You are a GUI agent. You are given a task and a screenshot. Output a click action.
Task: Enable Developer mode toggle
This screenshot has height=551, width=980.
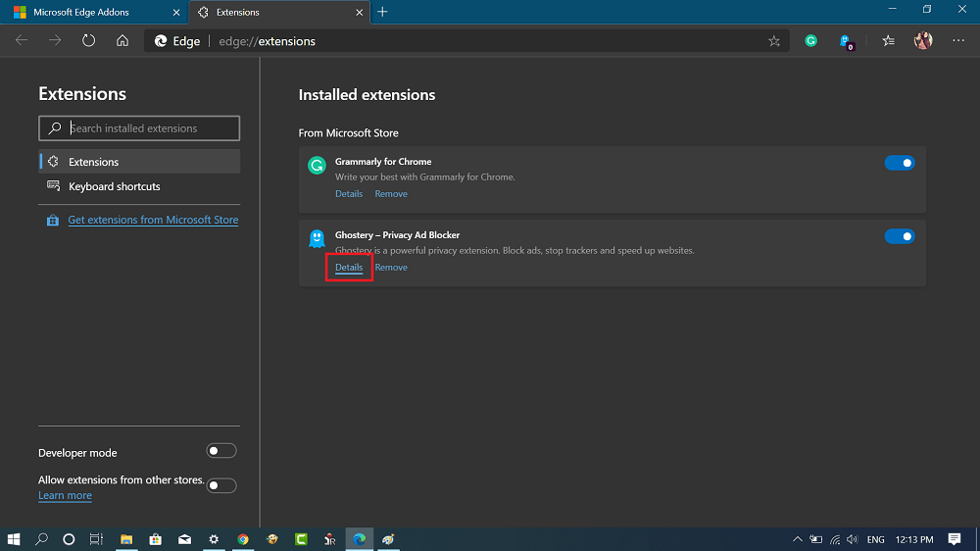[x=221, y=451]
